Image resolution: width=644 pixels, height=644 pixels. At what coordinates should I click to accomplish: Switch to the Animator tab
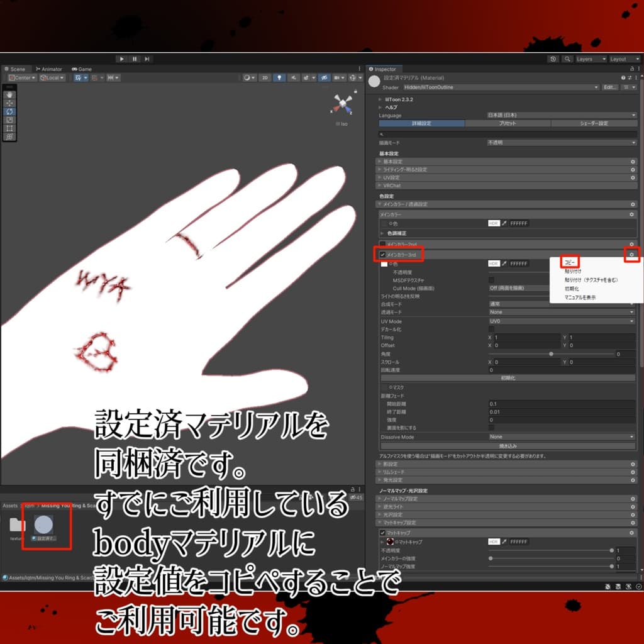49,69
